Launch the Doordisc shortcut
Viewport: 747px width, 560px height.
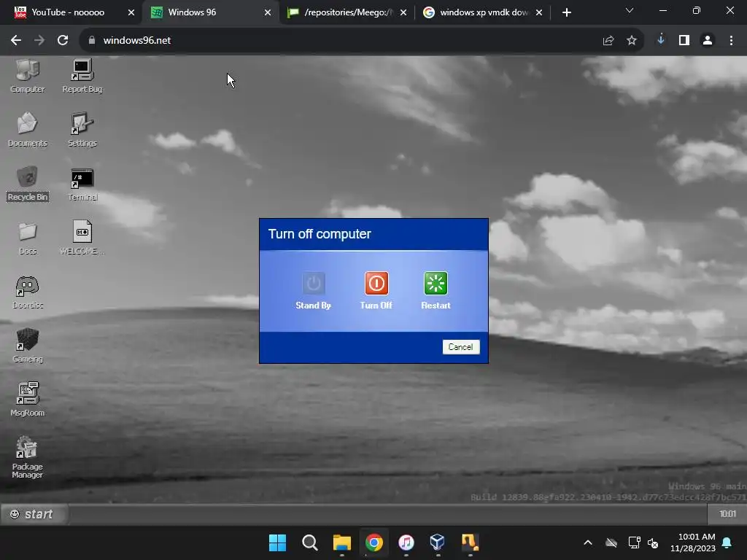click(x=27, y=292)
